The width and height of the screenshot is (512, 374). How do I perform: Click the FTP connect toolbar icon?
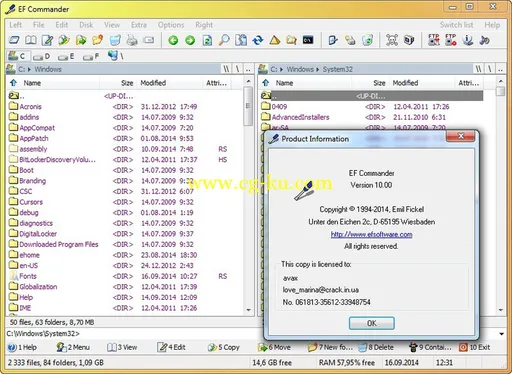tap(434, 40)
